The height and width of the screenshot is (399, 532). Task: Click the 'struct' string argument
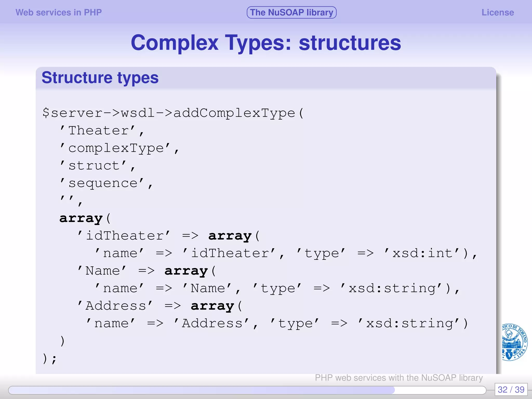pos(94,166)
